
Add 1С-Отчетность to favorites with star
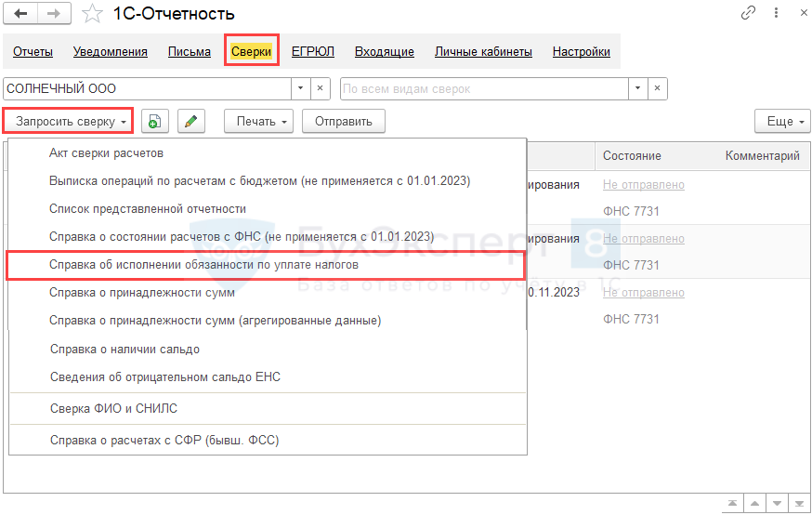point(92,14)
